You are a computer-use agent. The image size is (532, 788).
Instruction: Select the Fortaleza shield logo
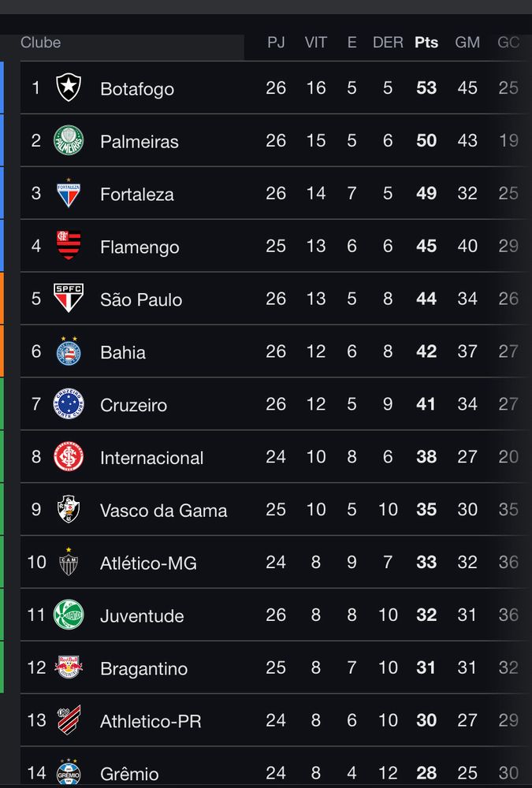pyautogui.click(x=69, y=193)
